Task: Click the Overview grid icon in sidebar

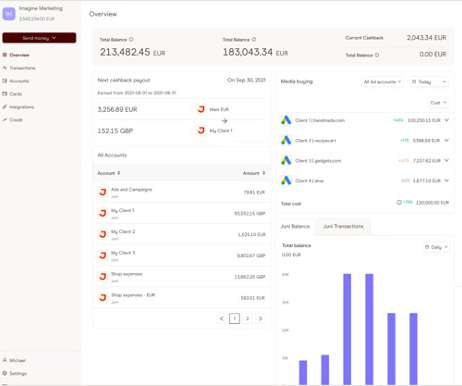Action: pyautogui.click(x=5, y=55)
